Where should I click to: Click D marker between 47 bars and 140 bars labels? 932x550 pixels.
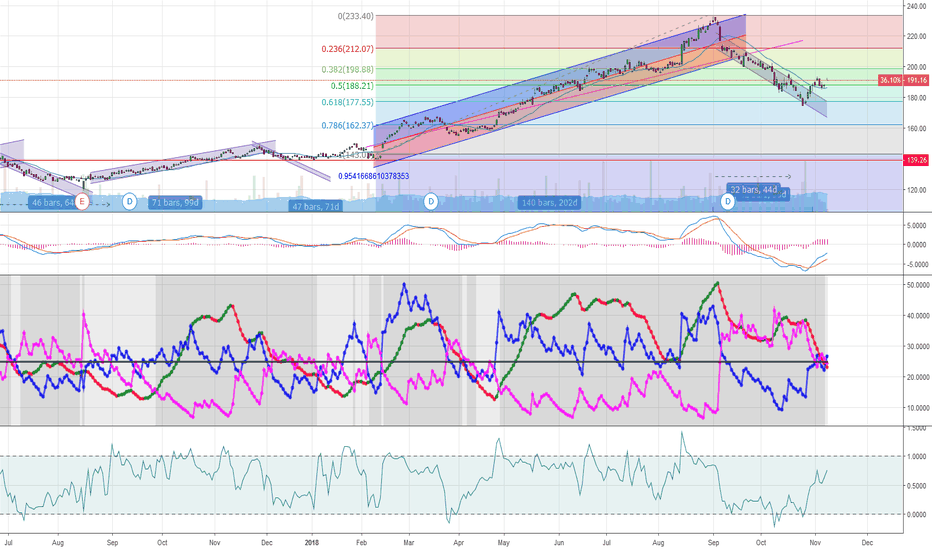pyautogui.click(x=431, y=202)
